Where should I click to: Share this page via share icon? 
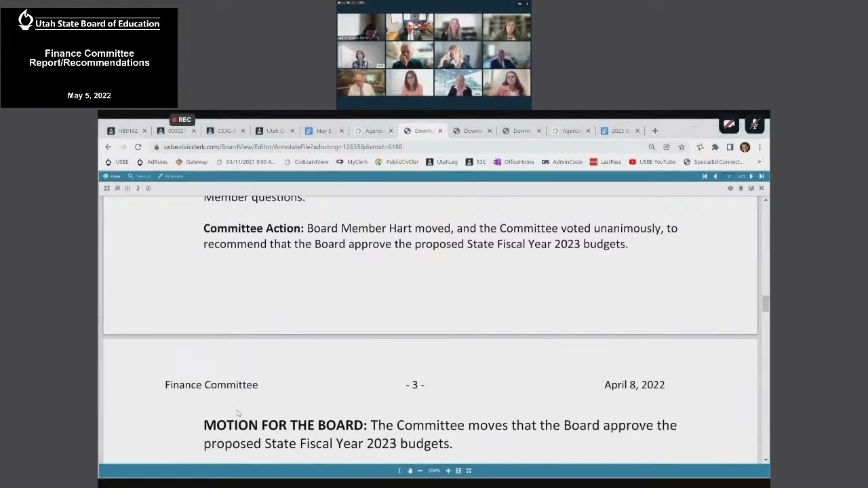667,147
